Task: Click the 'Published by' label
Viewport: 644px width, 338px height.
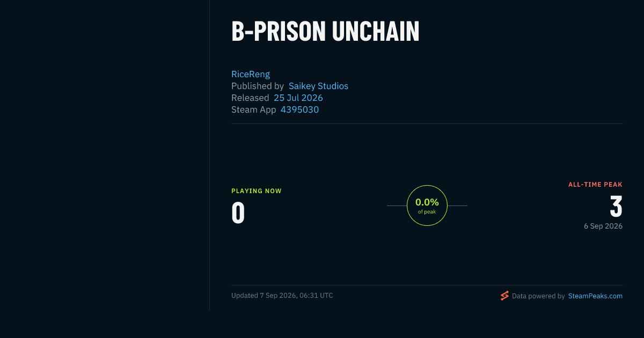Action: [x=258, y=86]
